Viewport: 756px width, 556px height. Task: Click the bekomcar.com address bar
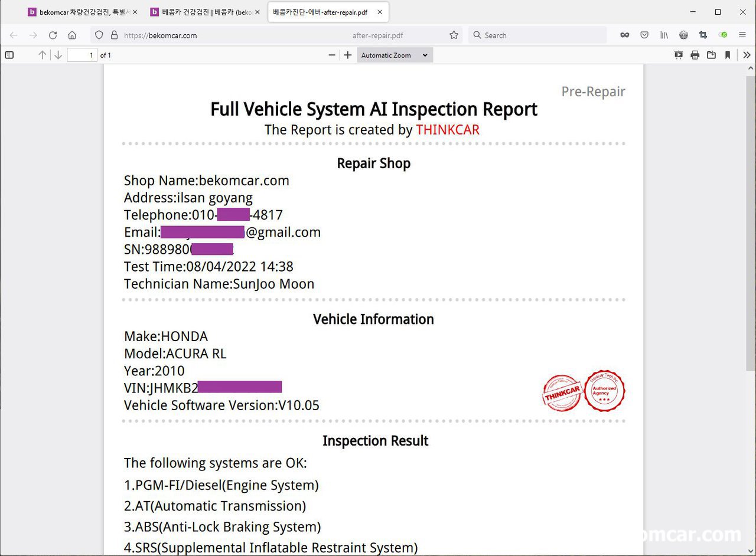click(x=278, y=35)
